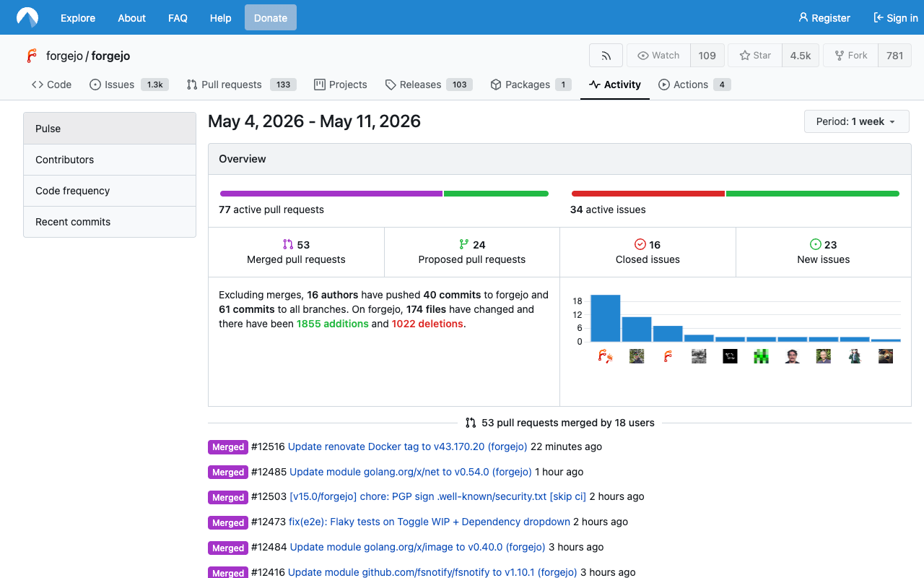Click the merged pull requests icon beside 53
This screenshot has height=578, width=924.
288,244
